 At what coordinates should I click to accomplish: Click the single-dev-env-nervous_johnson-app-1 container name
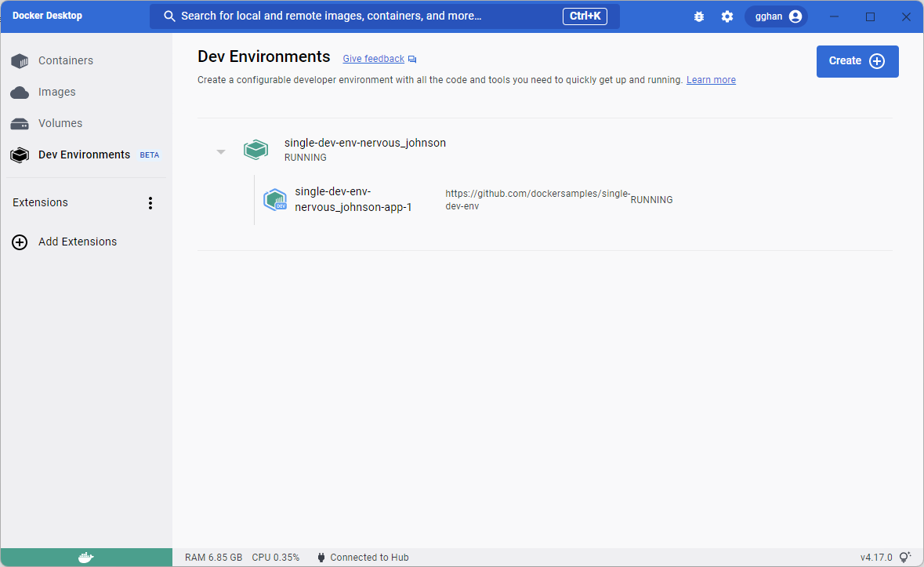pyautogui.click(x=353, y=199)
